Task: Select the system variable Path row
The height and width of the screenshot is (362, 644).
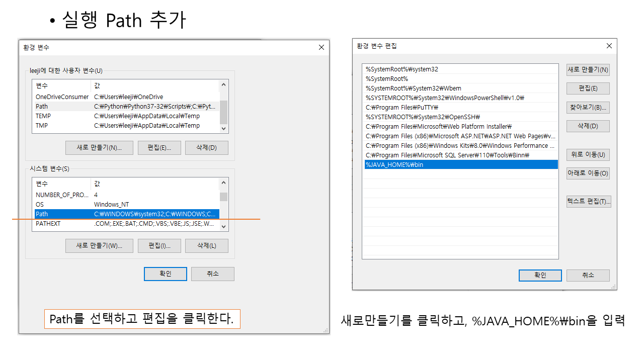Action: (x=126, y=214)
